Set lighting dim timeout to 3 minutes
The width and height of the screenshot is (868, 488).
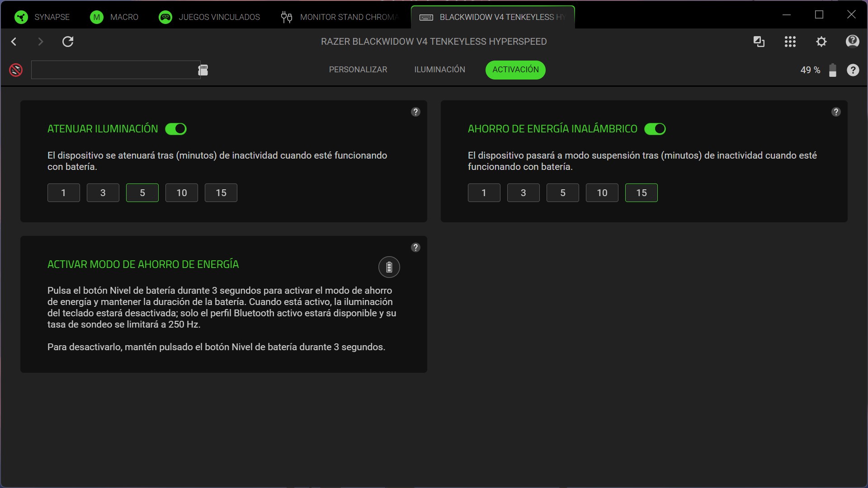point(103,193)
